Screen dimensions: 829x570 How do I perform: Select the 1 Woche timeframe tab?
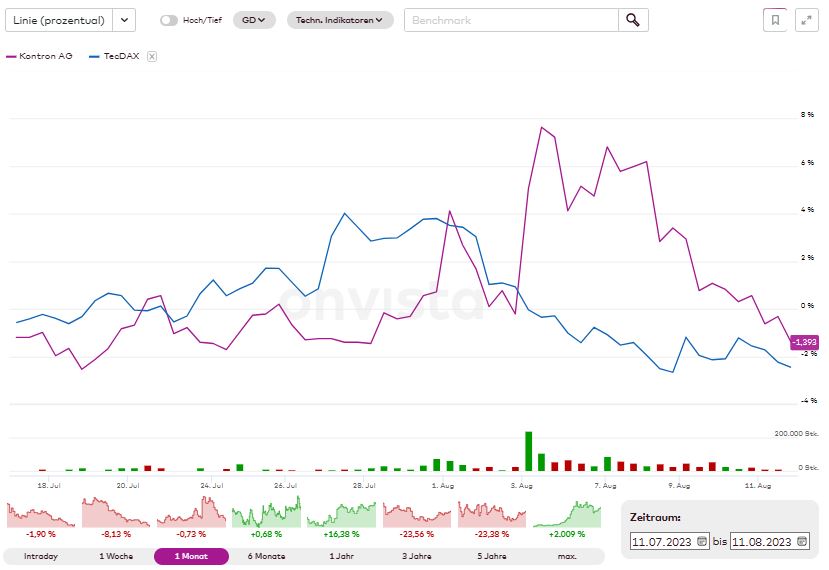(116, 556)
